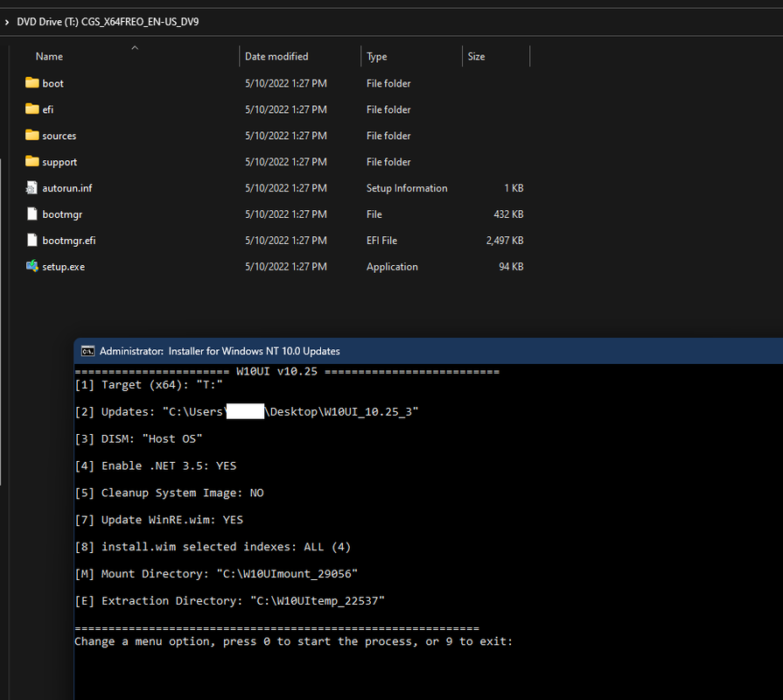Select the sources folder name
Screen dimensions: 783x700
pyautogui.click(x=59, y=136)
